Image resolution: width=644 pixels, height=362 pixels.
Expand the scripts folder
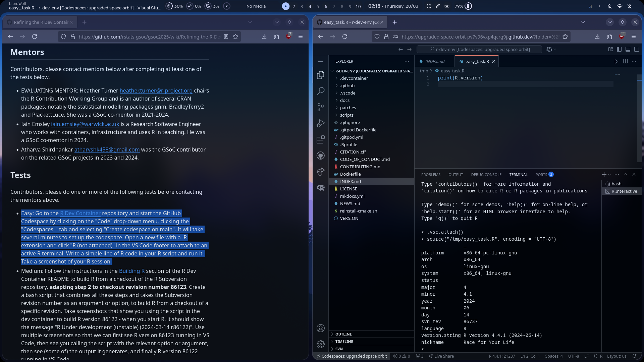click(372, 115)
